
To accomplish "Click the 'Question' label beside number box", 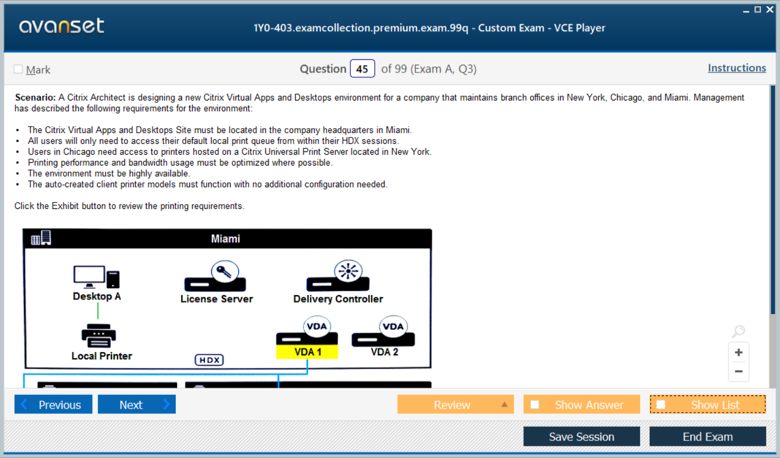I will click(x=323, y=69).
